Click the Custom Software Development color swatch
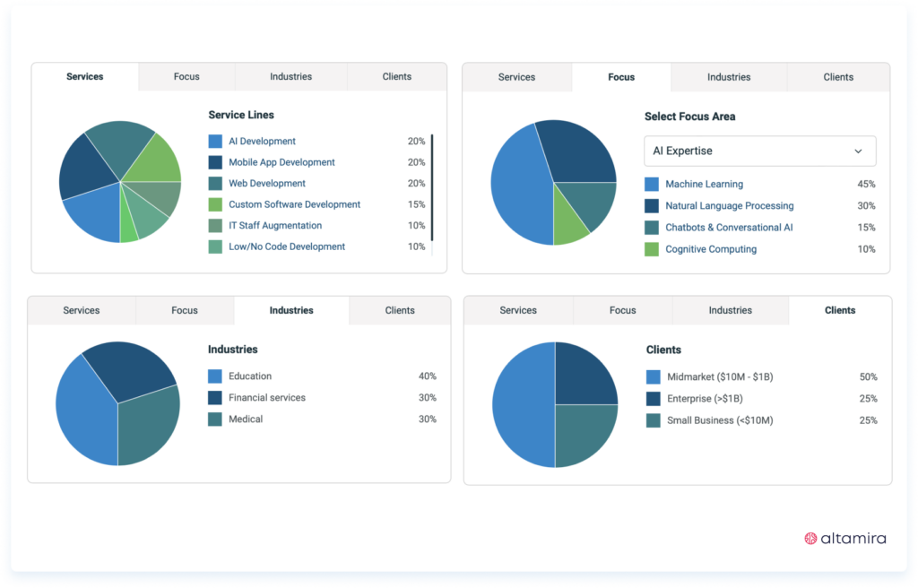This screenshot has width=918, height=588. point(214,204)
